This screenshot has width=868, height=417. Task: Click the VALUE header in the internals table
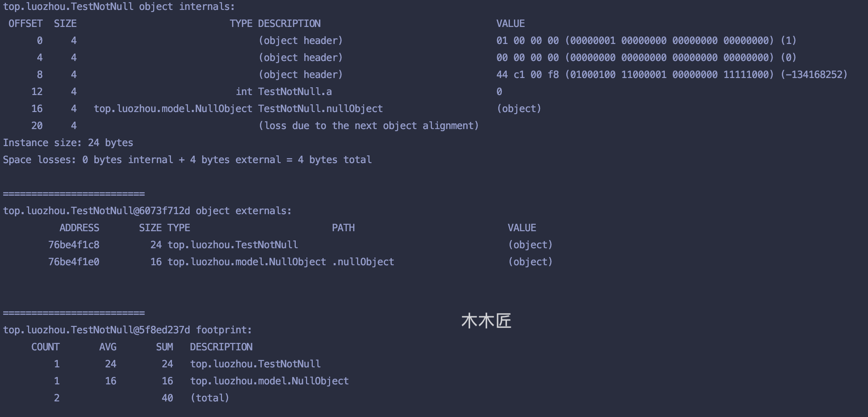tap(510, 24)
